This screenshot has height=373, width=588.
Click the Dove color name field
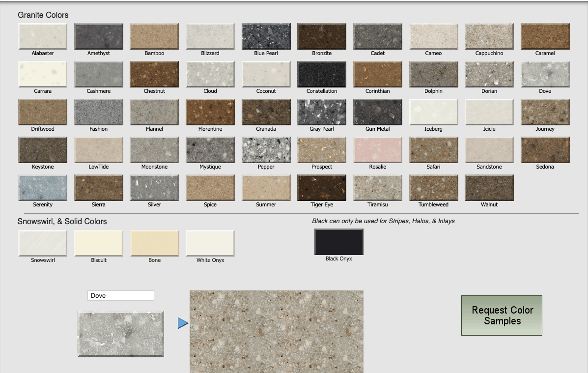120,295
